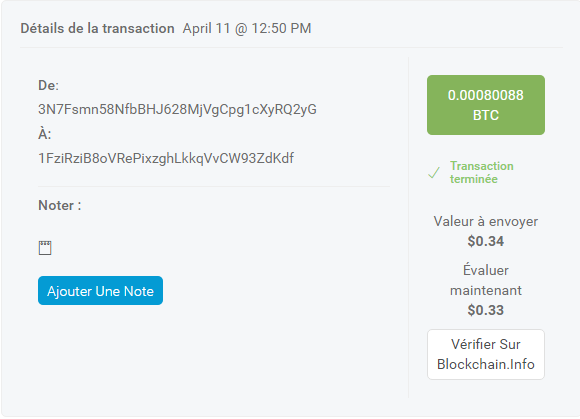
Task: Click the Ajouter Une Note button
Action: click(100, 291)
